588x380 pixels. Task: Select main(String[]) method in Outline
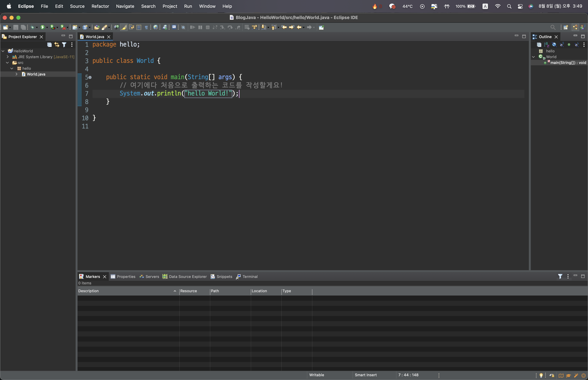[568, 63]
